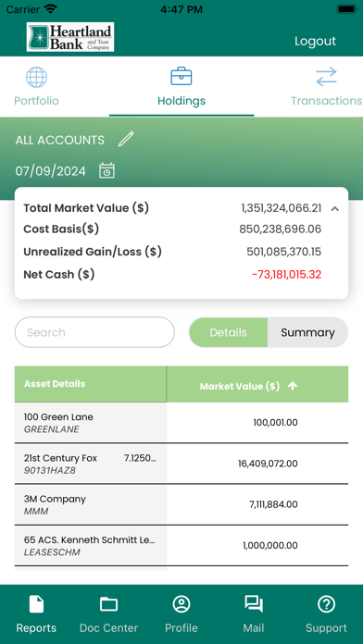Viewport: 363px width, 644px height.
Task: Tap the Doc Center bottom tab label
Action: (109, 628)
